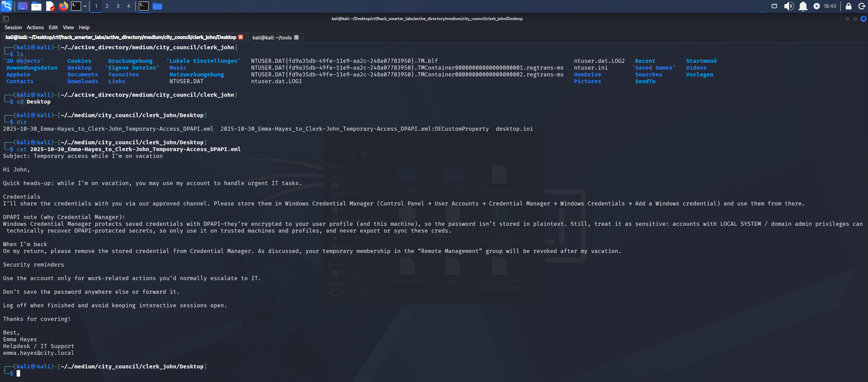Viewport: 868px width, 382px height.
Task: Select the file manager window in the taskbar
Action: pos(157,6)
